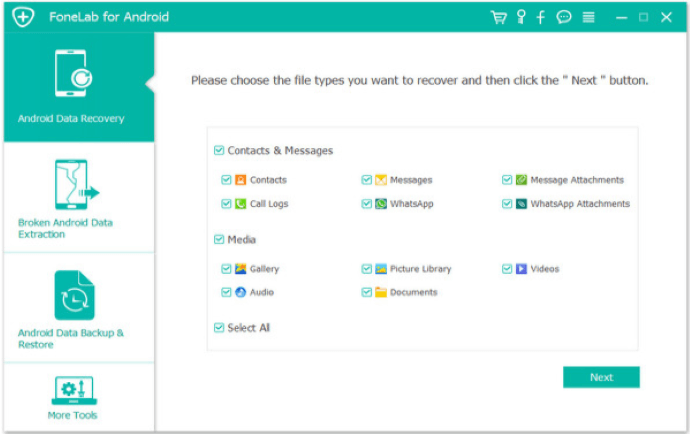The image size is (690, 434).
Task: Open the More Tools label
Action: pos(72,415)
